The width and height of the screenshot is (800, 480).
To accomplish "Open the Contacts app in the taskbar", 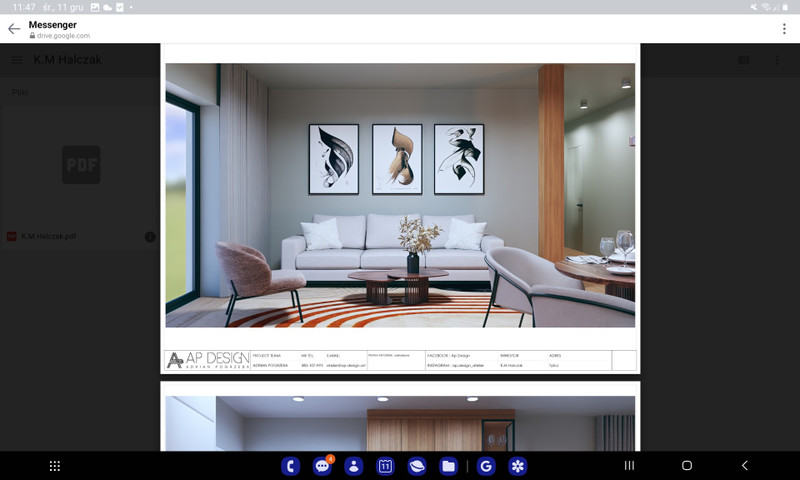I will (x=354, y=466).
